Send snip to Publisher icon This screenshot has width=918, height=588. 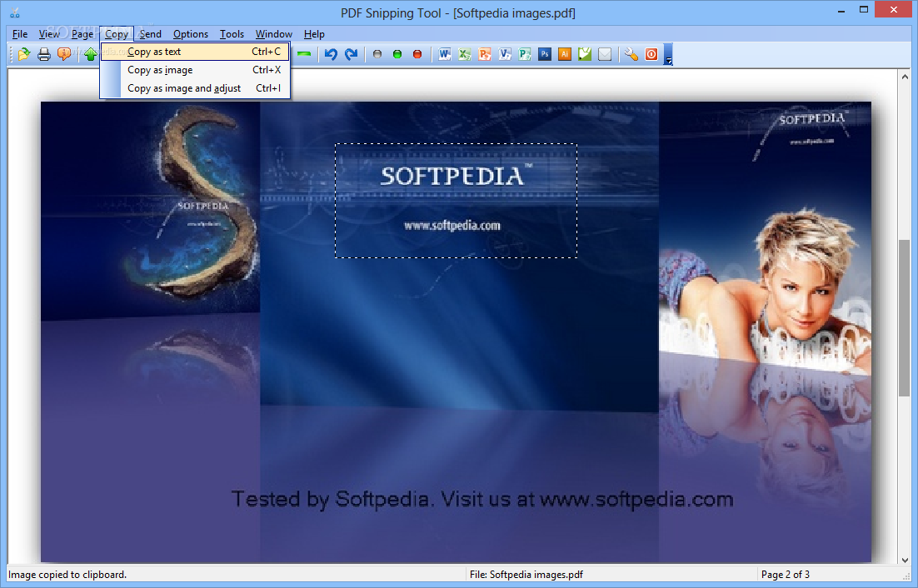coord(525,54)
